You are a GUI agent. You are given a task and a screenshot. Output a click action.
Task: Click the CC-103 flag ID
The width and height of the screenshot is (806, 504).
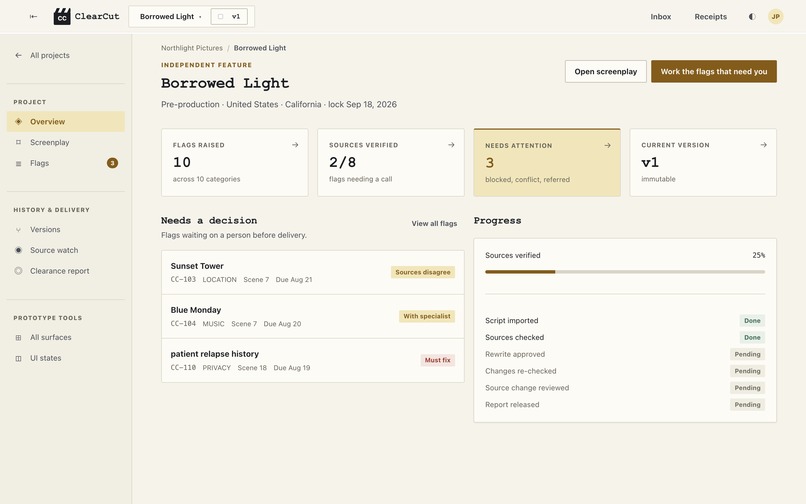click(183, 279)
